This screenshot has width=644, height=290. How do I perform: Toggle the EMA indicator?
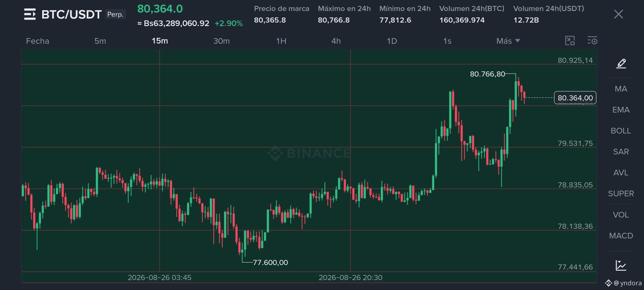[x=621, y=110]
